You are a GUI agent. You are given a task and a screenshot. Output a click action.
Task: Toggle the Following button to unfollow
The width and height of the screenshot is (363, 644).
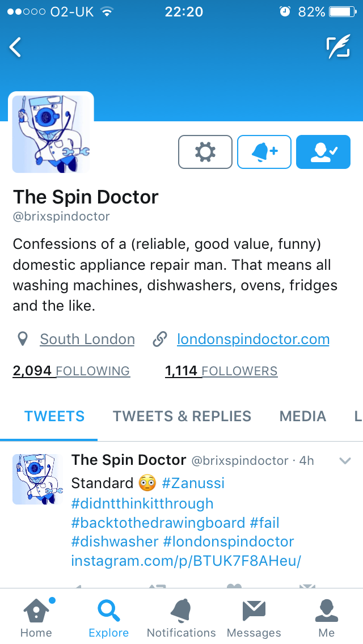[323, 152]
